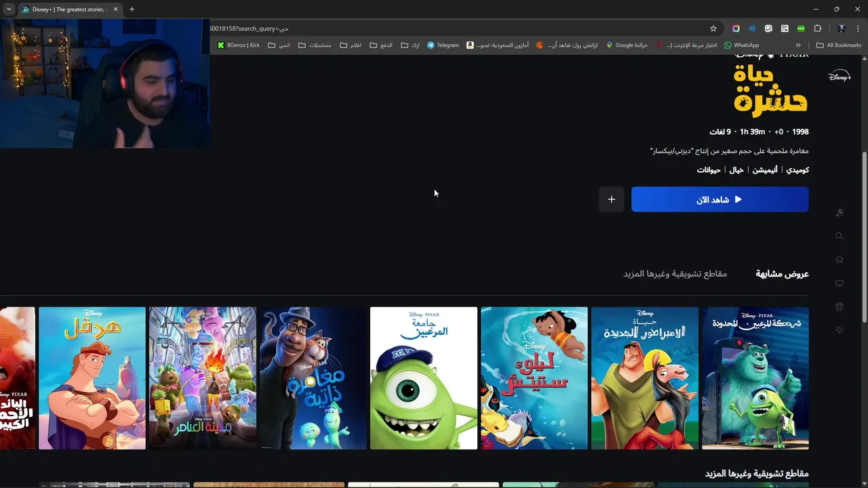Open the Chrome profile avatar
This screenshot has height=488, width=868.
(x=842, y=28)
